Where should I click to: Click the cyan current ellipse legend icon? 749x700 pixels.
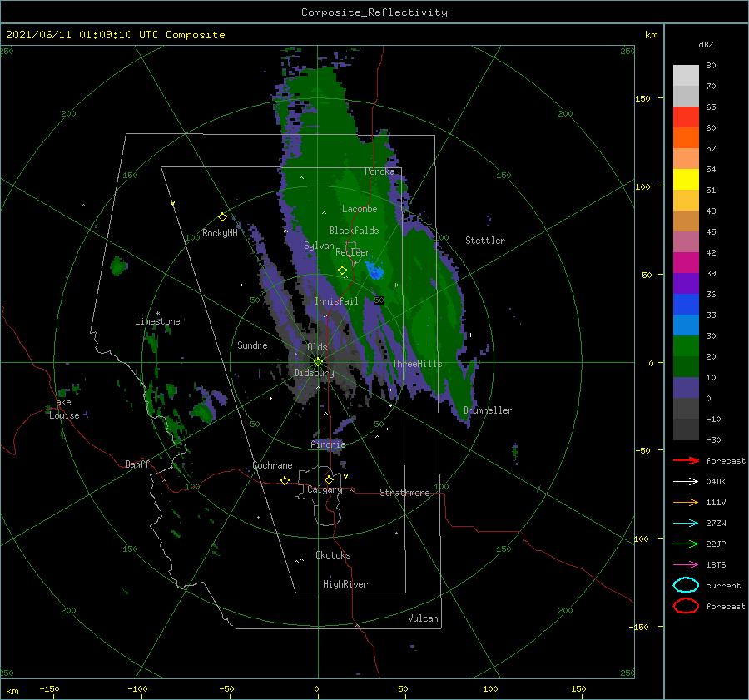(x=686, y=585)
